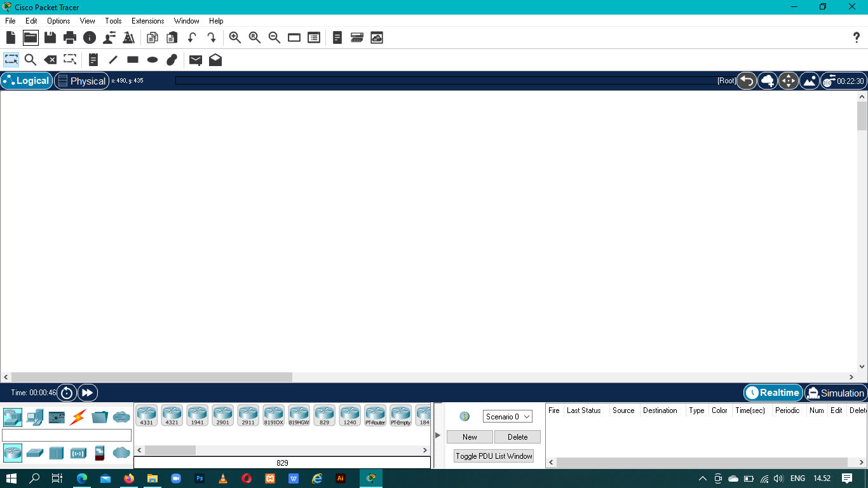Choose the Connections lightning bolt category
Screen dimensions: 868x488
(x=78, y=417)
